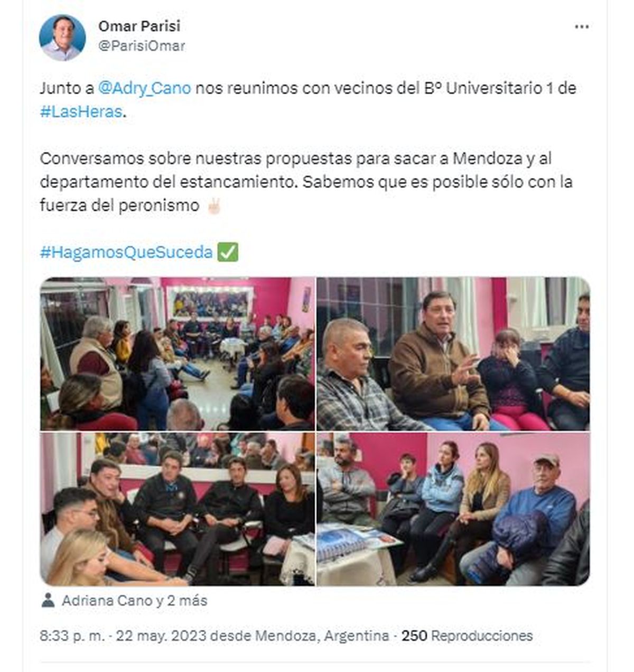View the bottom-left photo of seated group
The image size is (634, 672).
[178, 509]
